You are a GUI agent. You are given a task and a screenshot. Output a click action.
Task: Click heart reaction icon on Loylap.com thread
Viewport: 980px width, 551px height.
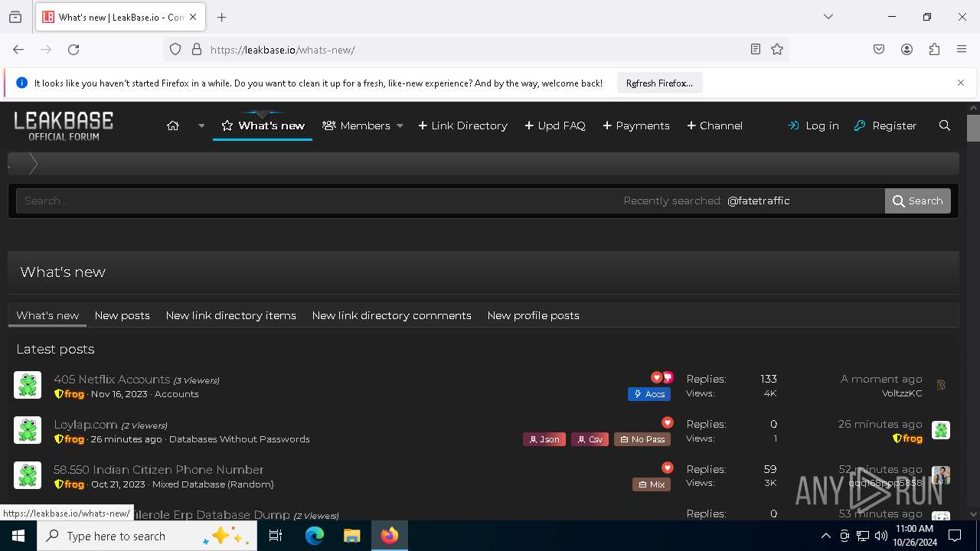[x=668, y=422]
